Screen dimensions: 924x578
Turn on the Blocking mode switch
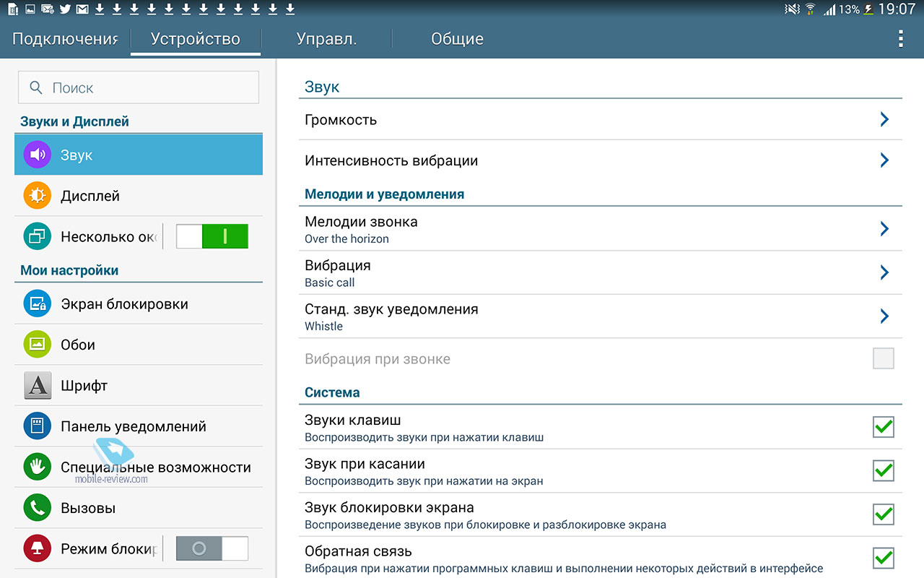click(212, 548)
